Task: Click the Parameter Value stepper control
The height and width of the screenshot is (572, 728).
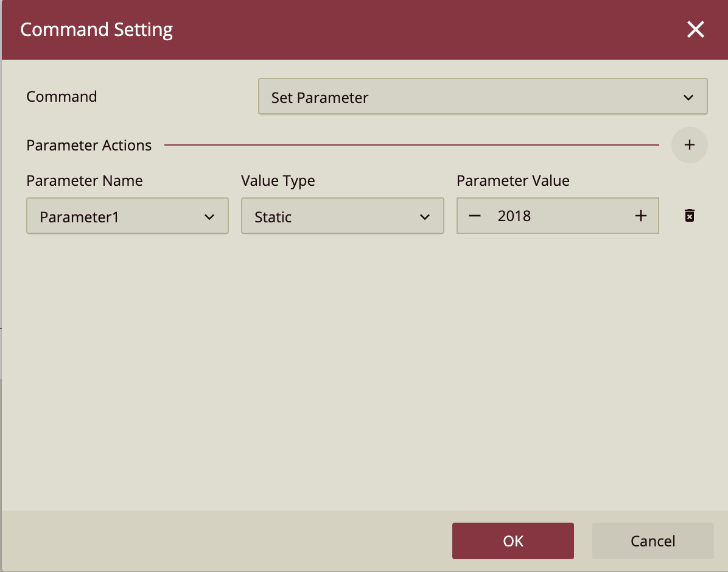Action: coord(558,215)
